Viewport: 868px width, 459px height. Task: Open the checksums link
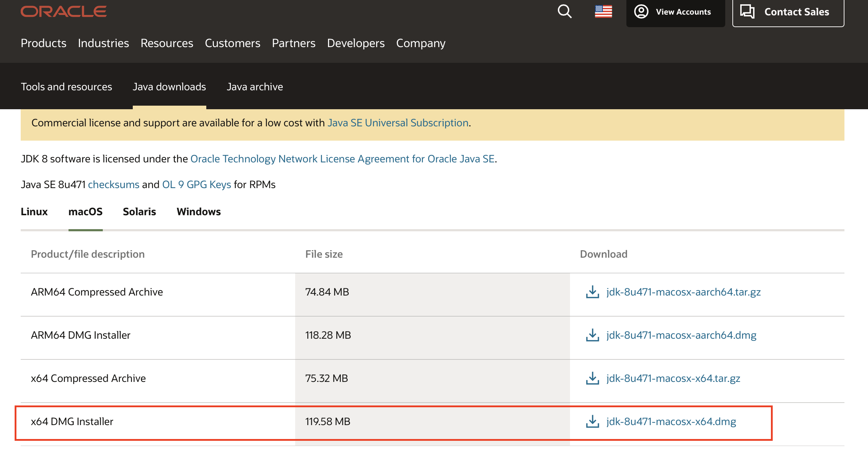pyautogui.click(x=113, y=185)
